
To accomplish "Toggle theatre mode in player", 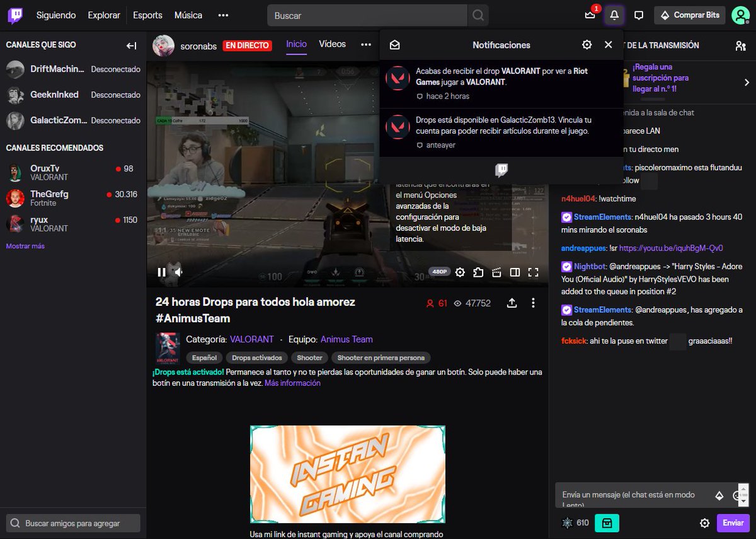I will point(515,272).
